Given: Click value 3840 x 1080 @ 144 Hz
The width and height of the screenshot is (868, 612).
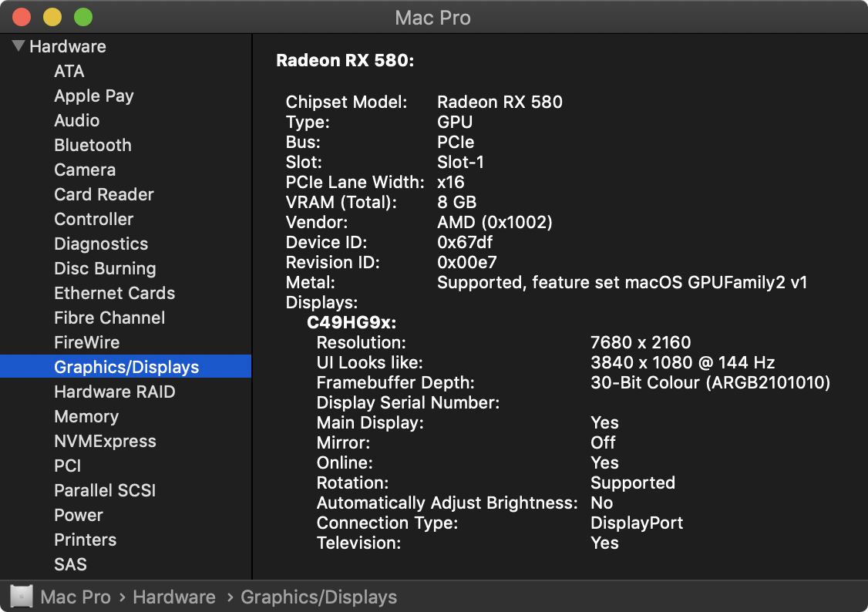Looking at the screenshot, I should (682, 362).
